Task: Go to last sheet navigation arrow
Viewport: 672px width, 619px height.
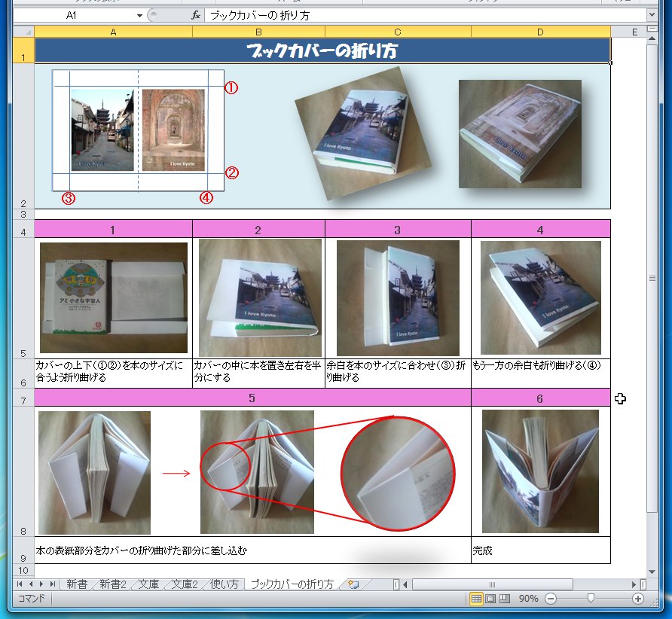Action: (x=52, y=584)
